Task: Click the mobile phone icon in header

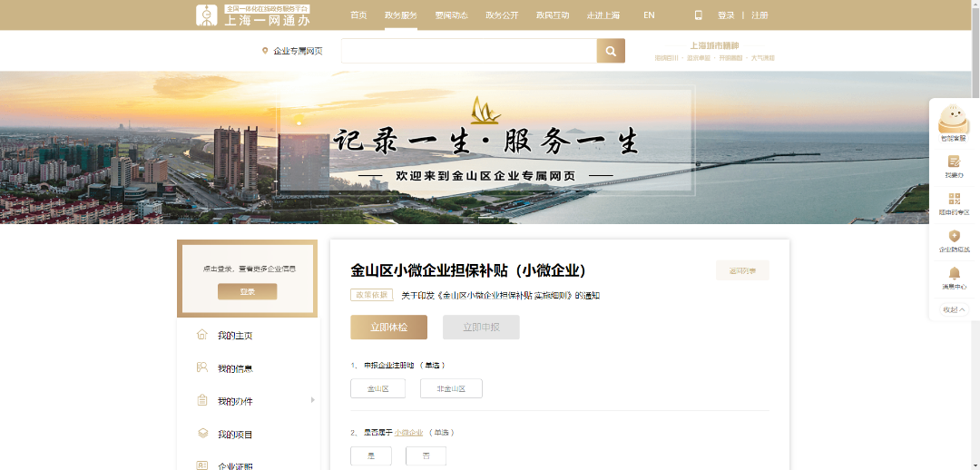Action: [698, 15]
